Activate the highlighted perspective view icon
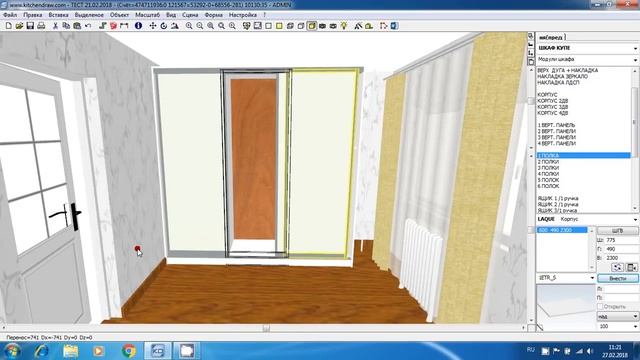The width and height of the screenshot is (640, 360). click(x=312, y=26)
